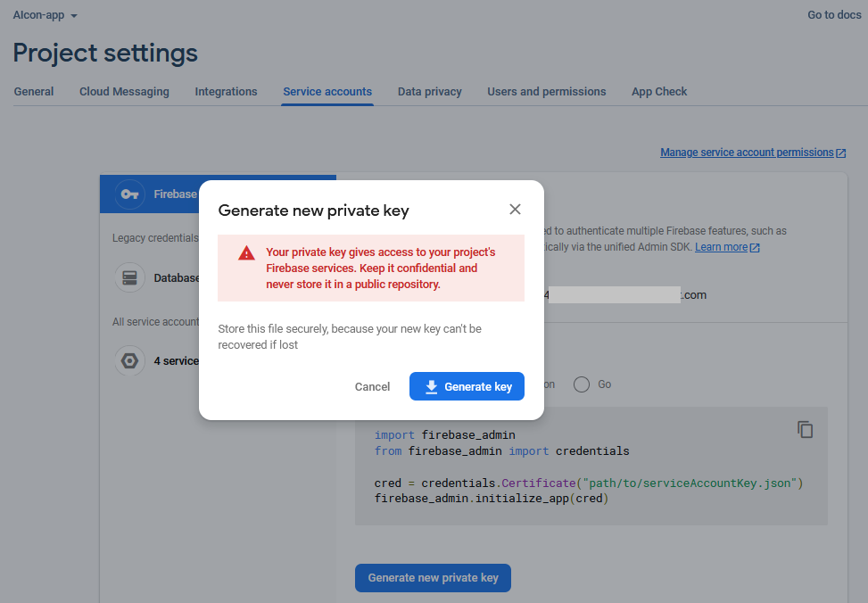Click the Firebase Admin SDK key icon

130,194
